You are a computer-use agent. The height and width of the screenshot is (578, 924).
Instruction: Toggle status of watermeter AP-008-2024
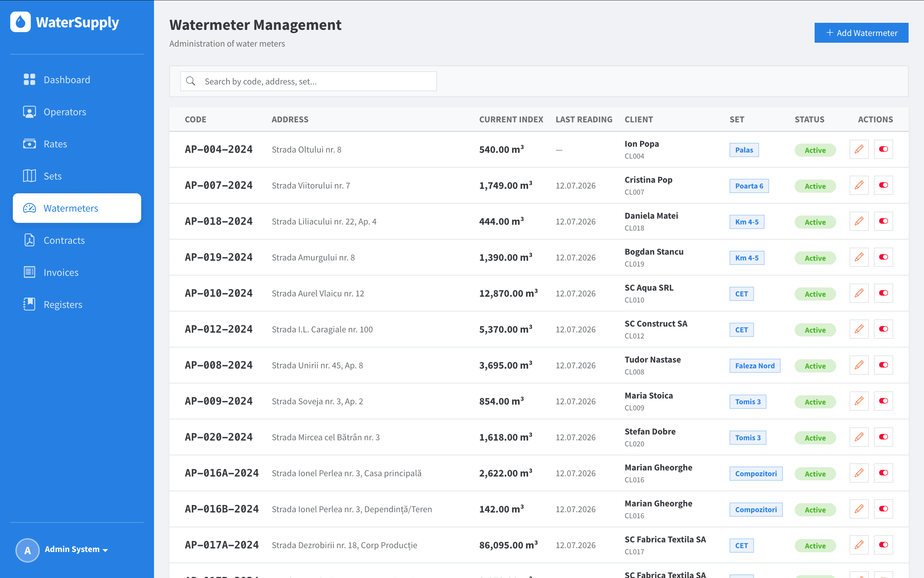(884, 365)
